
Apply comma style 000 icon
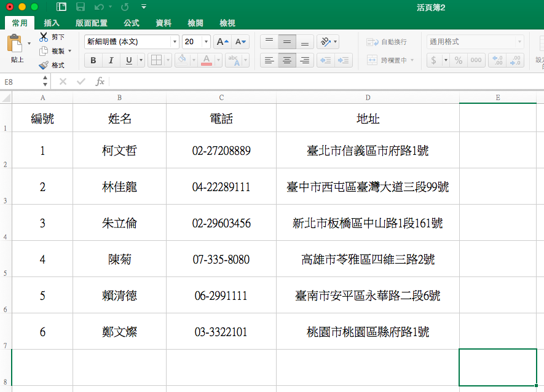pyautogui.click(x=476, y=60)
